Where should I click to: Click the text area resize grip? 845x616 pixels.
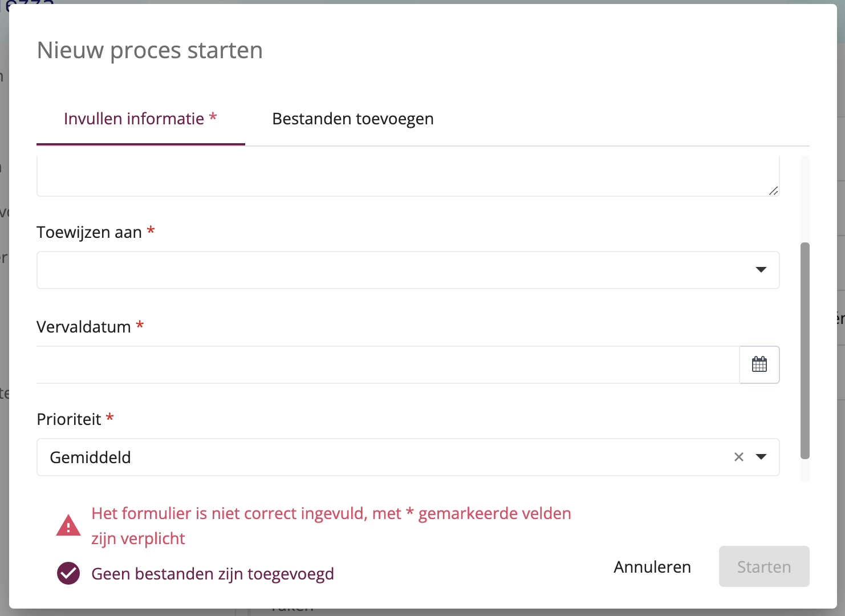click(x=773, y=191)
